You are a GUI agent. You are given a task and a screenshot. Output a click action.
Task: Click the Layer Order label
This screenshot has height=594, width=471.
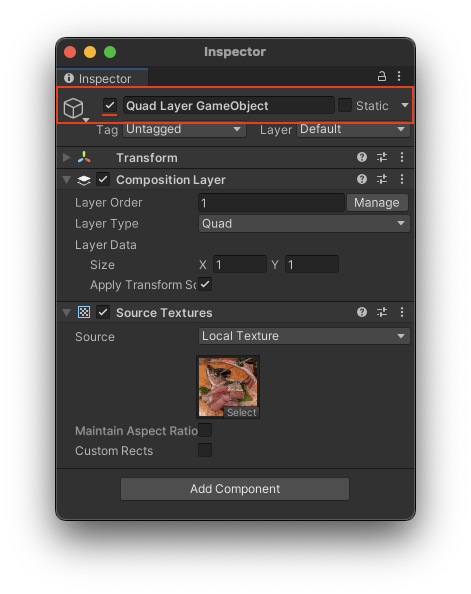tap(109, 203)
